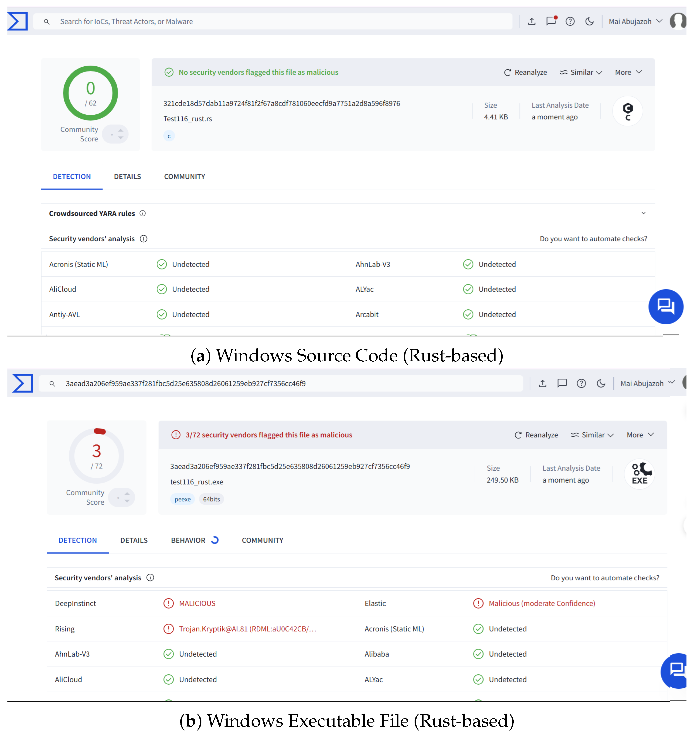Viewport: 700px width, 735px height.
Task: Click upload icon in bottom header
Action: pyautogui.click(x=542, y=383)
